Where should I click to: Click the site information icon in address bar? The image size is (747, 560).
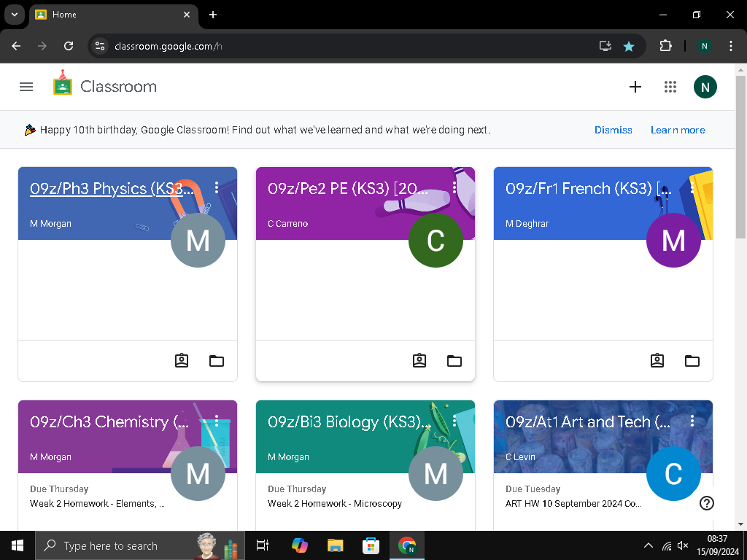100,46
